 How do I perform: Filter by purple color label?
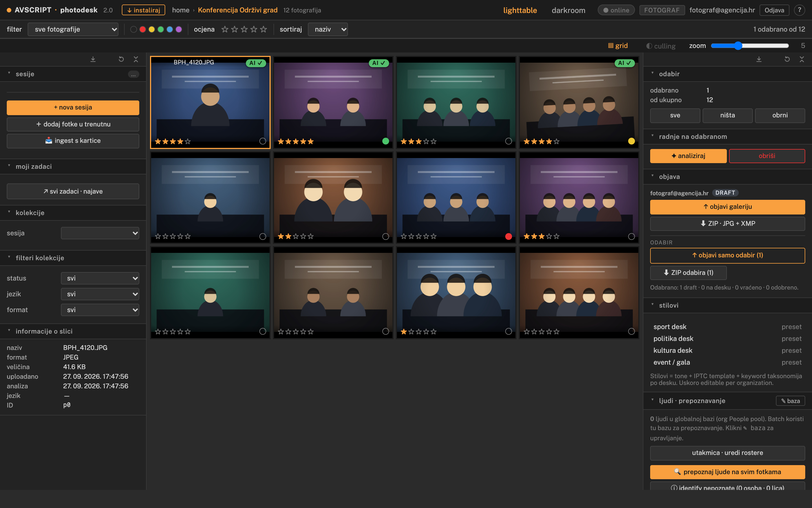(x=179, y=29)
